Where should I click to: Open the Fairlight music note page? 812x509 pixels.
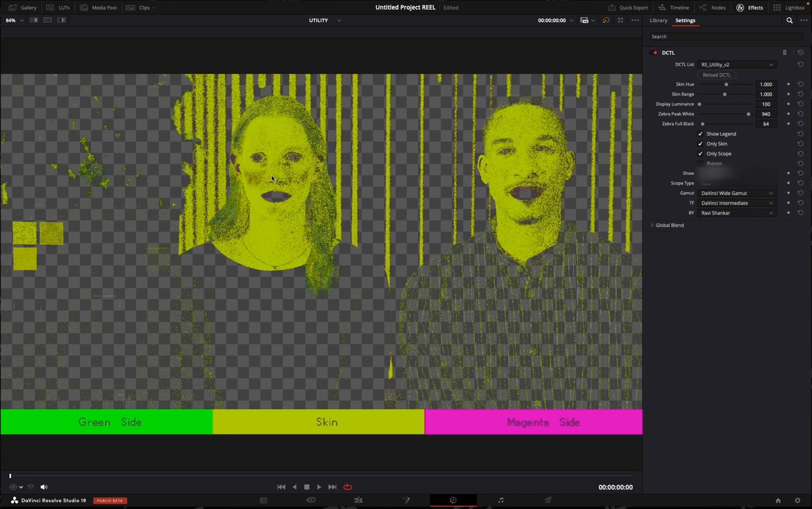click(500, 500)
